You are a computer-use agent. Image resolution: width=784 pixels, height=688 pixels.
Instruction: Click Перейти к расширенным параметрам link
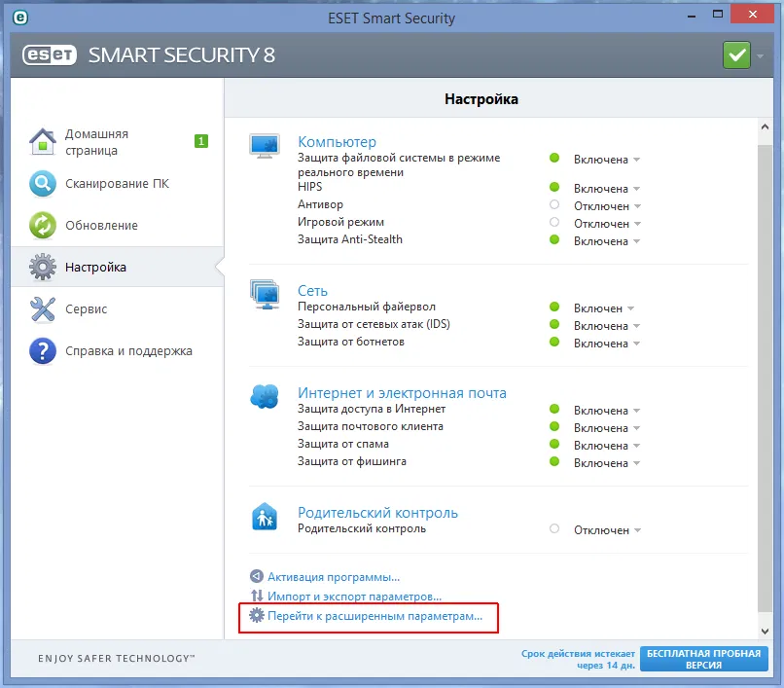(x=375, y=616)
